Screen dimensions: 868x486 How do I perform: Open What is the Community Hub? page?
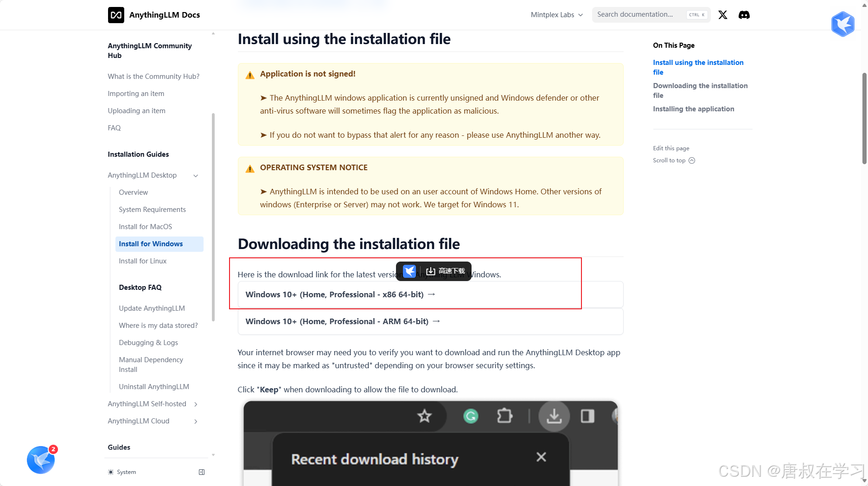(153, 77)
